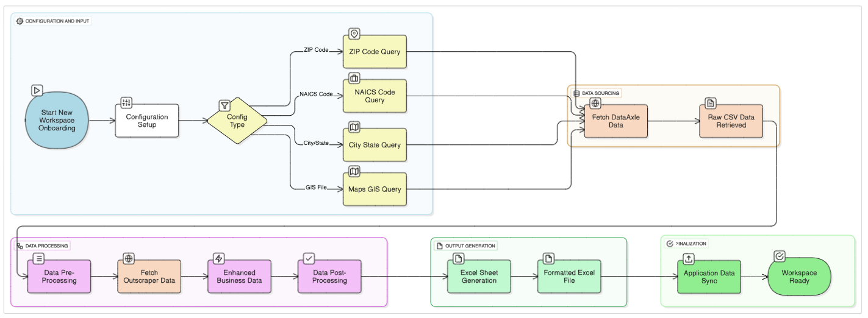Viewport: 868px width, 318px height.
Task: Click the check icon beside Finalization label
Action: pyautogui.click(x=670, y=244)
